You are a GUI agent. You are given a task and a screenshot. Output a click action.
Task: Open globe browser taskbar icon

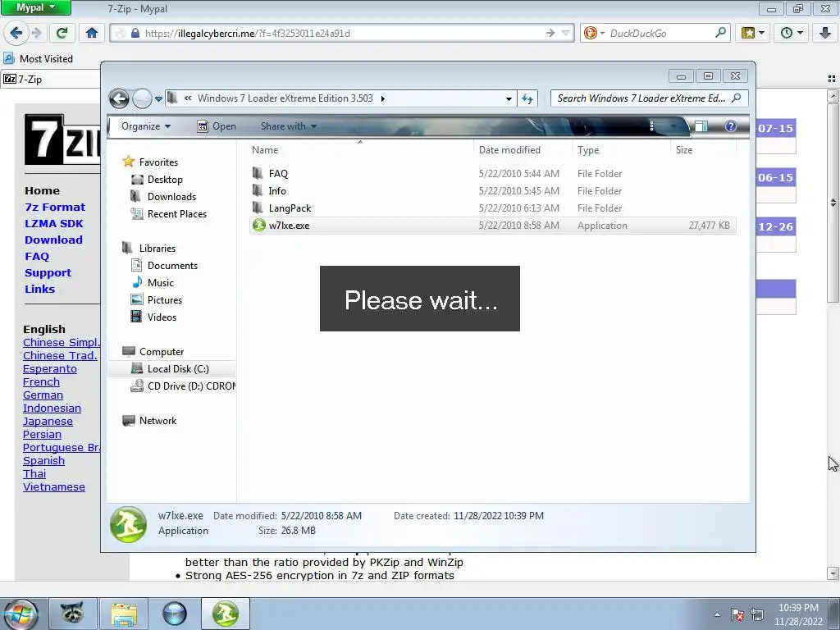coord(175,614)
